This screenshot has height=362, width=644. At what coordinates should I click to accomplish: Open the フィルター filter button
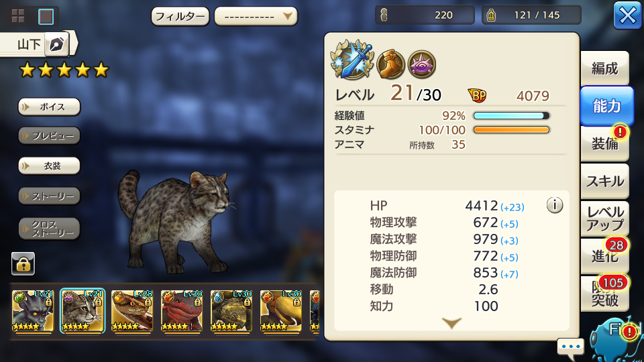pyautogui.click(x=180, y=16)
